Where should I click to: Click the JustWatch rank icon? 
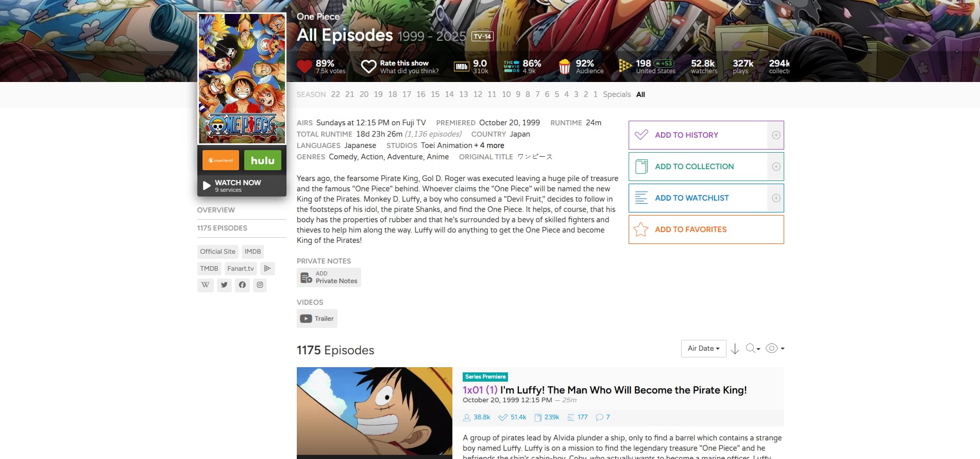(x=625, y=65)
